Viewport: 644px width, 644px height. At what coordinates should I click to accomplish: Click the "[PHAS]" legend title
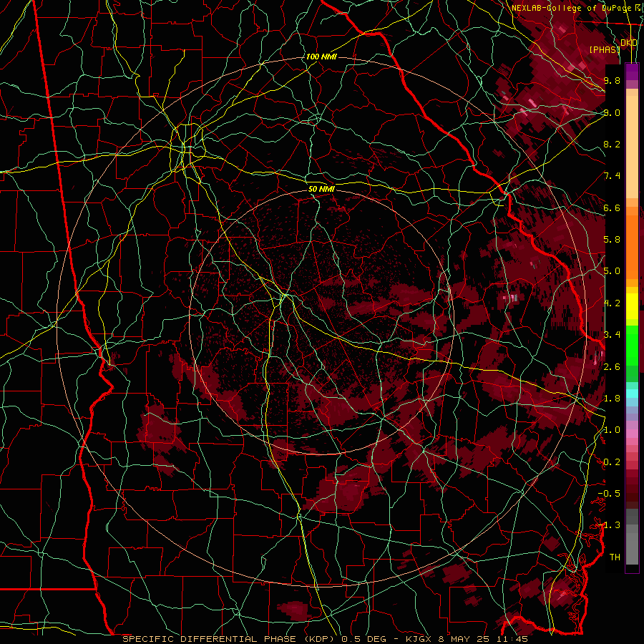click(x=605, y=49)
